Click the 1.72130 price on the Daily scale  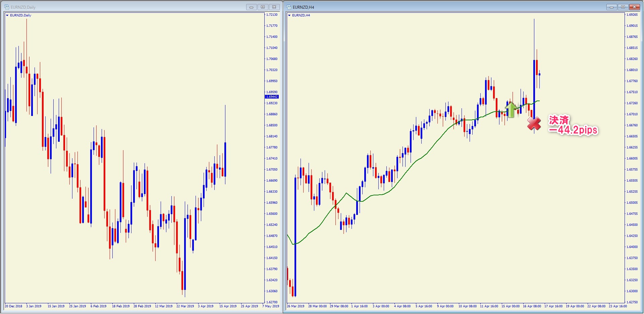tap(272, 15)
